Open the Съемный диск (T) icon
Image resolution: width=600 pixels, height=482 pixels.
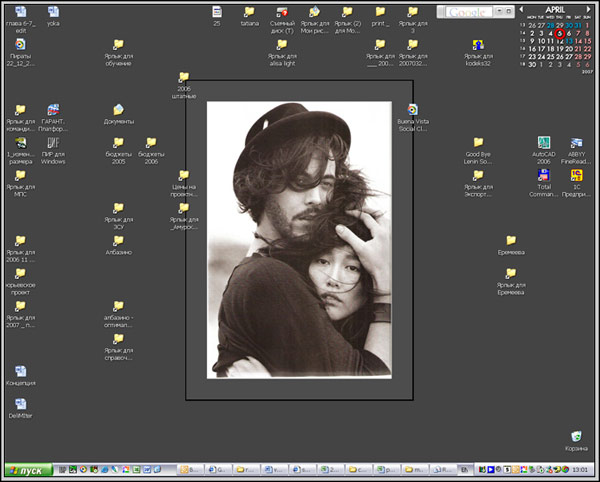tap(282, 12)
